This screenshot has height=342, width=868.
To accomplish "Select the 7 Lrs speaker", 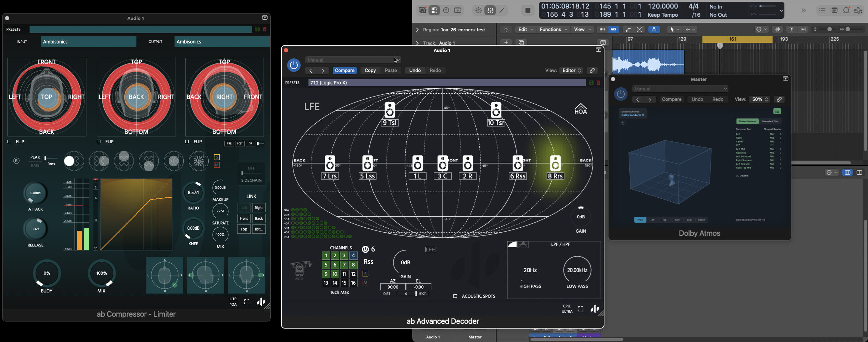I will pyautogui.click(x=330, y=163).
